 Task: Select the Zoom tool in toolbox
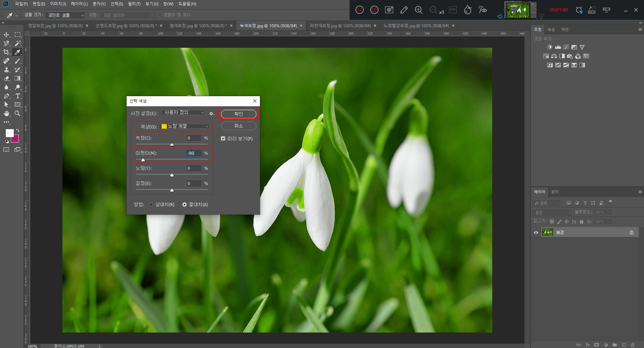point(17,113)
